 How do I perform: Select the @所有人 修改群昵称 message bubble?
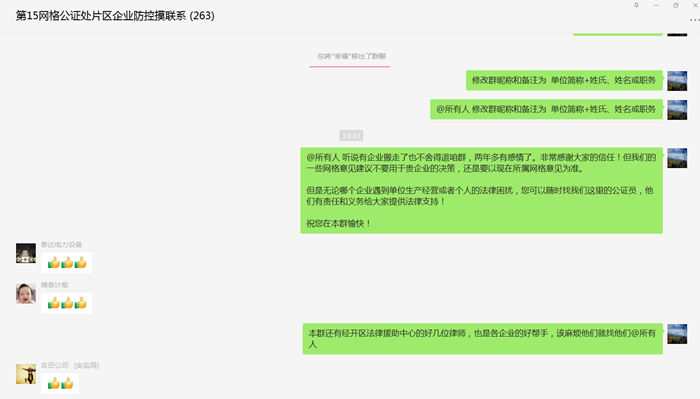pos(546,109)
